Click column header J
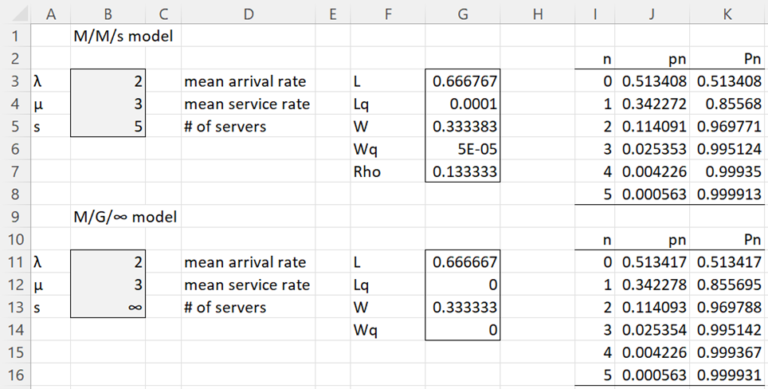This screenshot has height=389, width=768. [651, 14]
